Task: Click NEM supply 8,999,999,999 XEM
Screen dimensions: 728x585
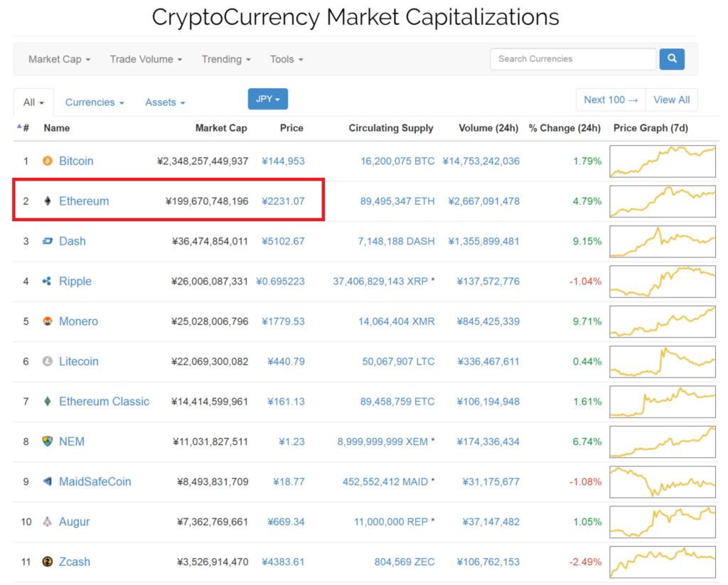Action: [x=382, y=441]
